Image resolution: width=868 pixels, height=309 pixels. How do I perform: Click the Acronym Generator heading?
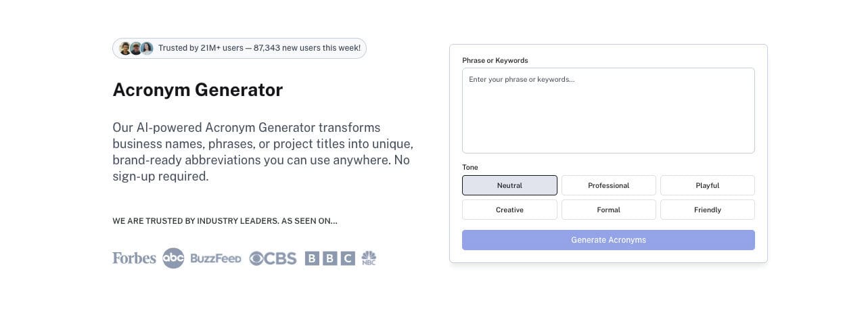(198, 89)
